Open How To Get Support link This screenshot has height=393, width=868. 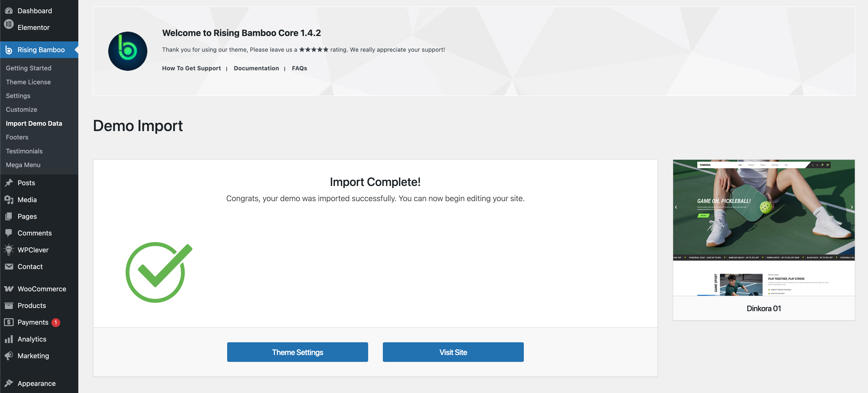tap(191, 68)
